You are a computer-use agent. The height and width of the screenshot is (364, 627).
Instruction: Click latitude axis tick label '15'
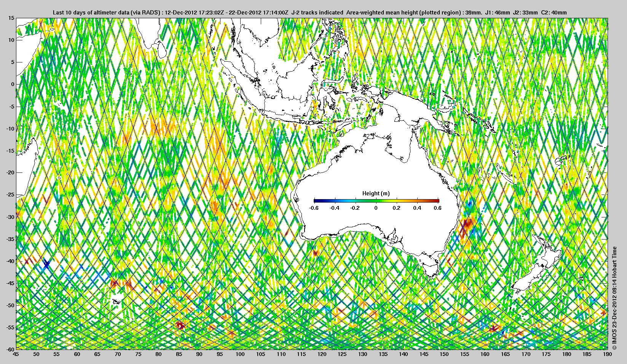11,18
